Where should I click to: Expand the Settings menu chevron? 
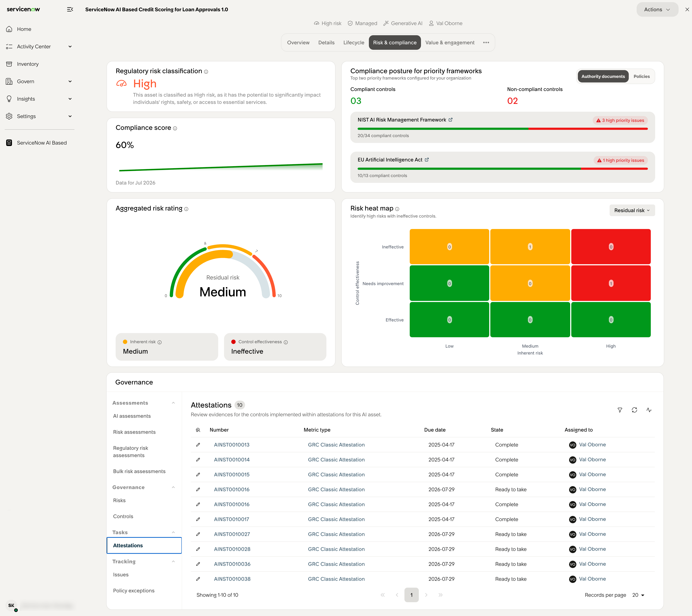click(70, 116)
